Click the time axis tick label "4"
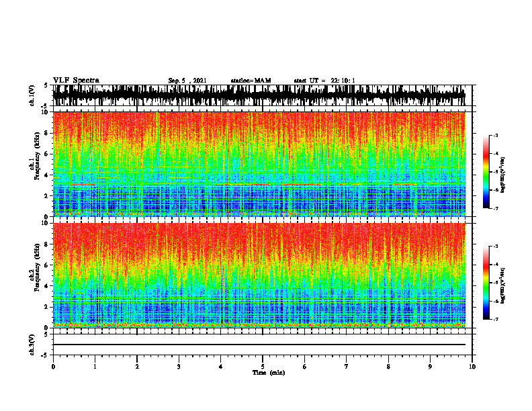The width and height of the screenshot is (532, 411). (221, 367)
